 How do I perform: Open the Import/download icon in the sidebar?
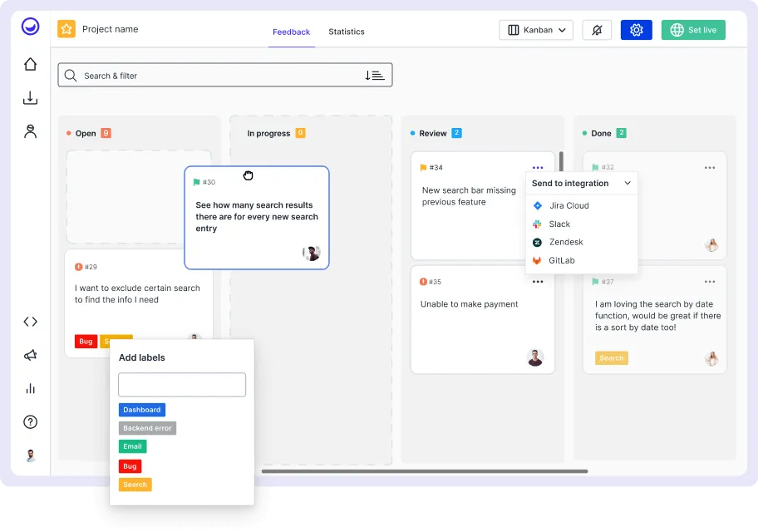(30, 97)
